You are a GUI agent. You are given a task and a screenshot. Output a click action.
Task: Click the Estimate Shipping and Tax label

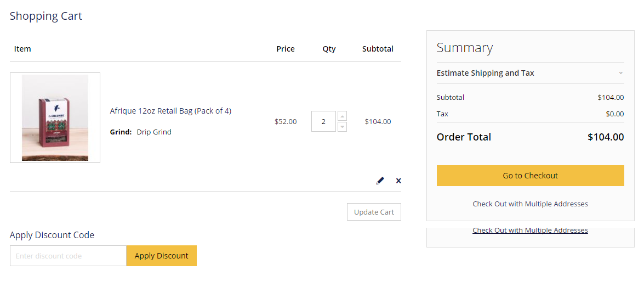click(x=485, y=73)
